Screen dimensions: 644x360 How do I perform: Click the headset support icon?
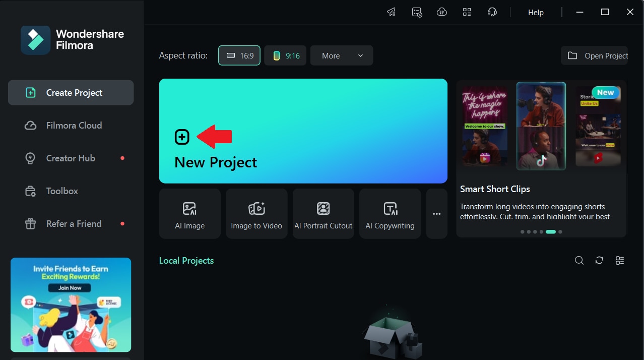(x=492, y=12)
